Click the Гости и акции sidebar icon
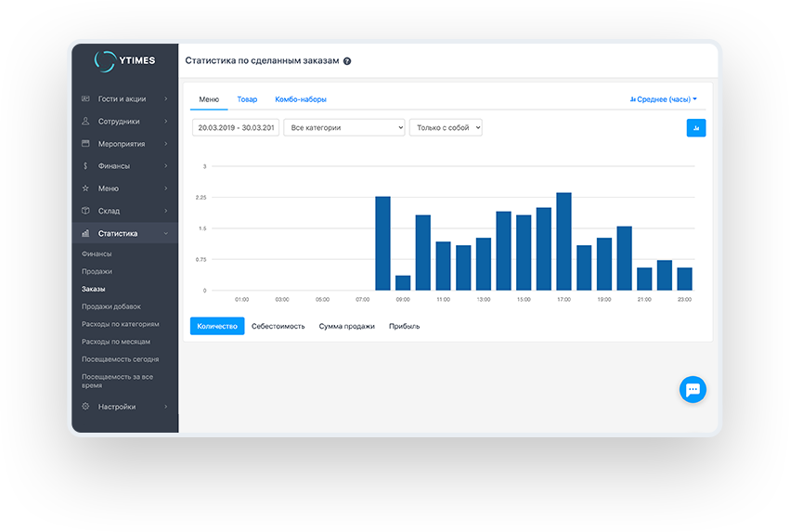 (x=85, y=98)
